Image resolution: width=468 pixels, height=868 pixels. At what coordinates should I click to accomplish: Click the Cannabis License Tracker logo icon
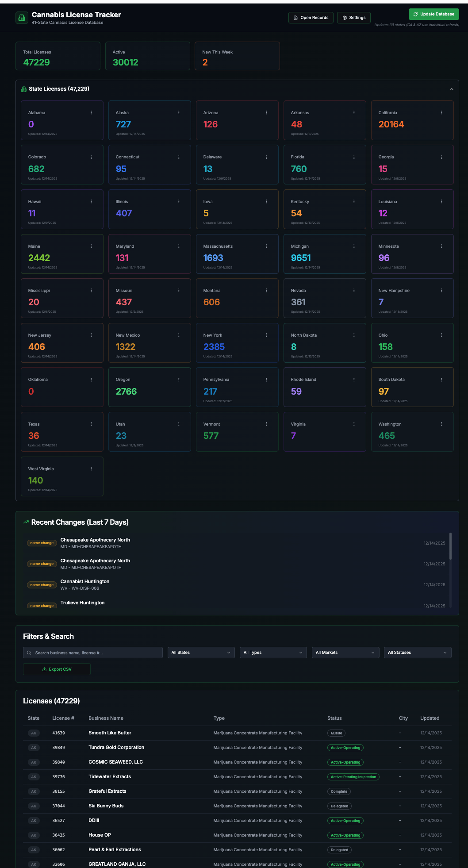22,18
